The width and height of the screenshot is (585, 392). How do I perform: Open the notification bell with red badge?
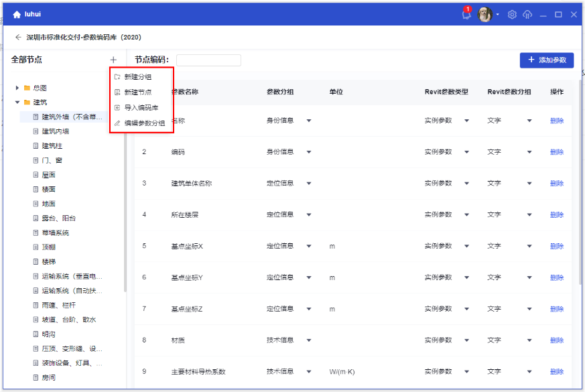pyautogui.click(x=466, y=15)
